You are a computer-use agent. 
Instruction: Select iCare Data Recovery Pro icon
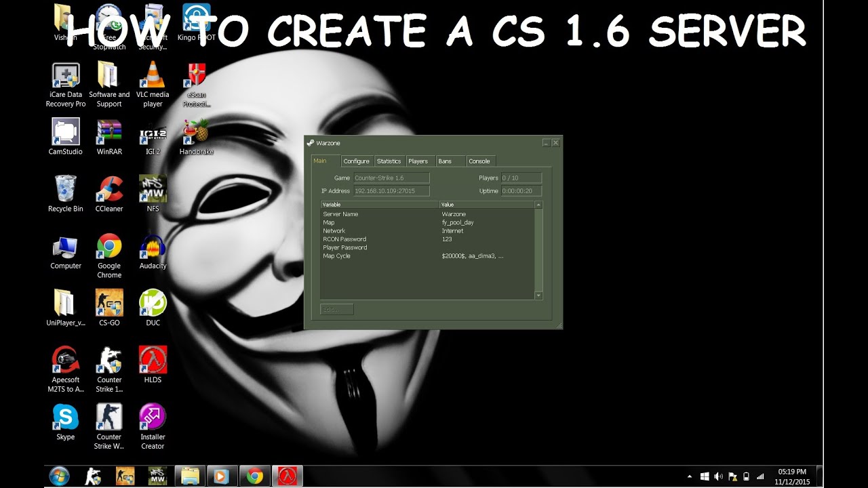[66, 85]
